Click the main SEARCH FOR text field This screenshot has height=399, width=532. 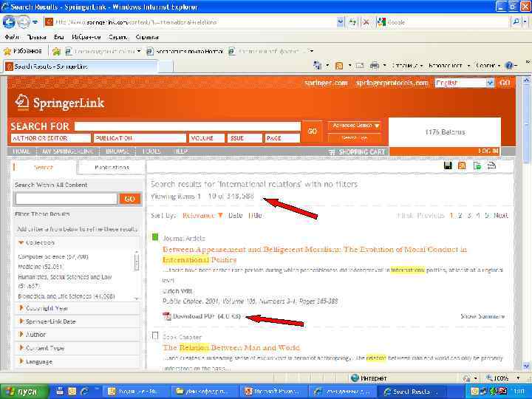click(x=188, y=126)
